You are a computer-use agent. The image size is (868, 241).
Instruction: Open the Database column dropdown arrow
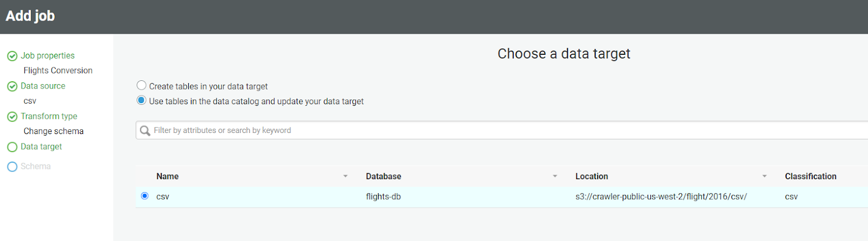tap(555, 176)
